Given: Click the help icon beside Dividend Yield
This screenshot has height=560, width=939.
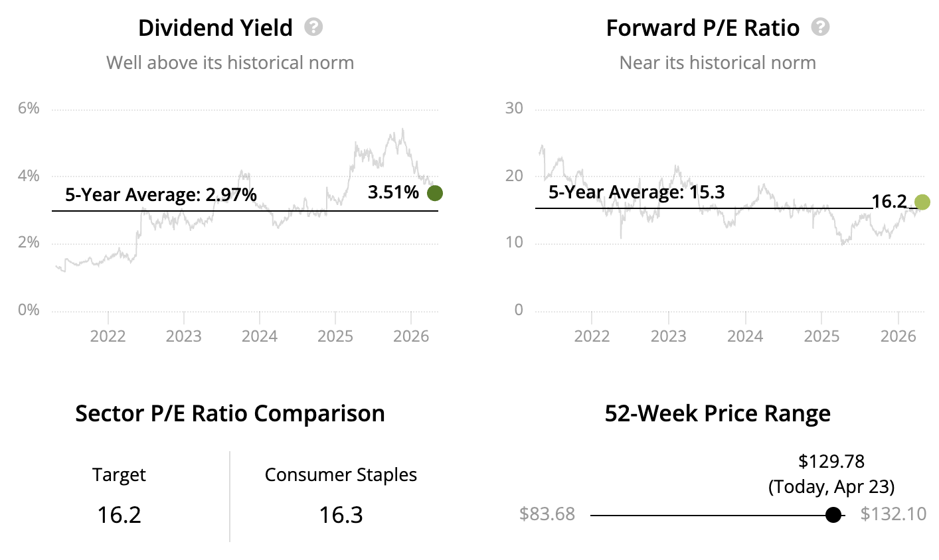Looking at the screenshot, I should point(313,27).
